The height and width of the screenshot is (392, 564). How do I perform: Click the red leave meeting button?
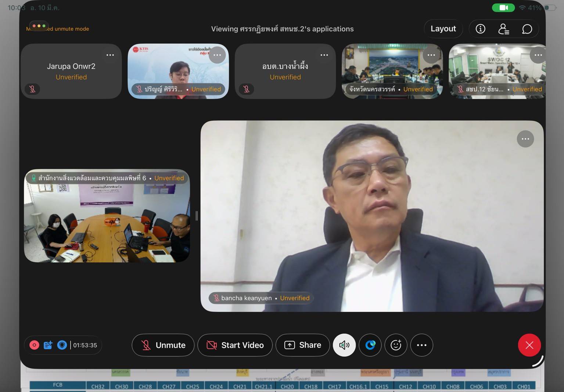point(529,345)
